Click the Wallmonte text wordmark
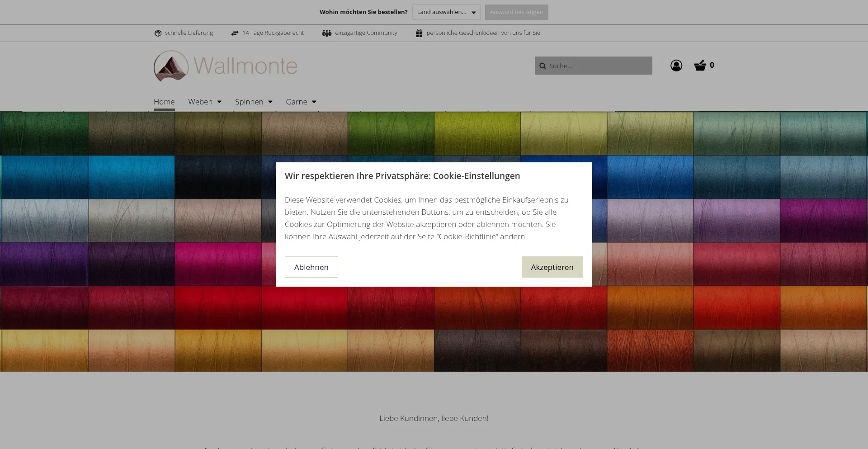 point(245,66)
